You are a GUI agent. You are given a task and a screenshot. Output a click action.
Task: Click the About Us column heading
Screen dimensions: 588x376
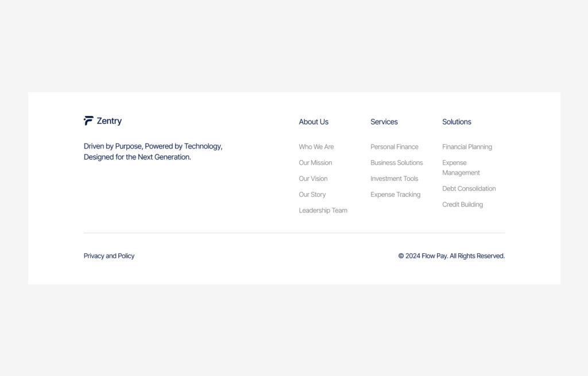(314, 122)
